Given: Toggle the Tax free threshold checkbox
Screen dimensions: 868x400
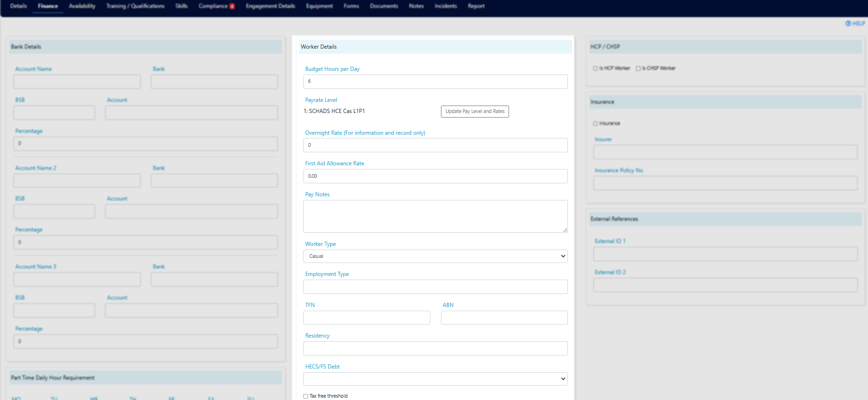Looking at the screenshot, I should coord(306,396).
